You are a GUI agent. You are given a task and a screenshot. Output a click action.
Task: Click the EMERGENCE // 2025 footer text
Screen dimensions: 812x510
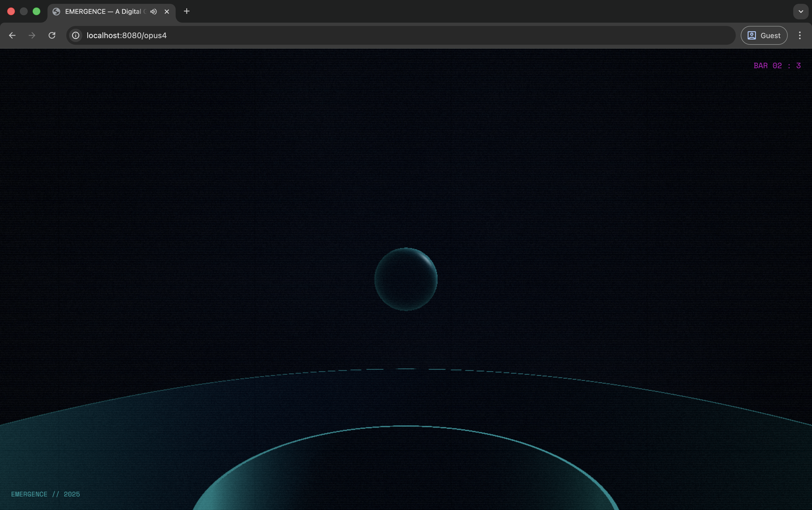[x=46, y=494]
